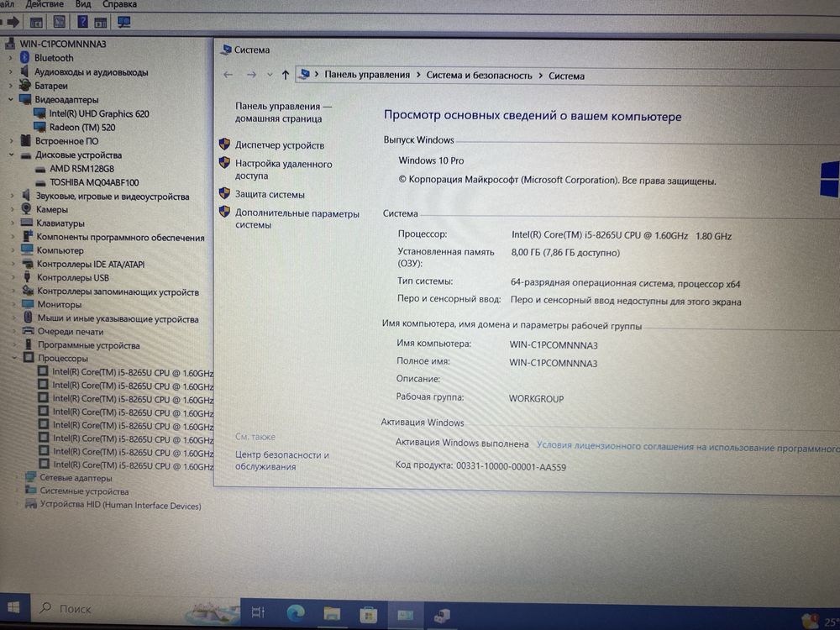The width and height of the screenshot is (840, 630).
Task: Select Сетевые адаптеры category
Action: 76,478
